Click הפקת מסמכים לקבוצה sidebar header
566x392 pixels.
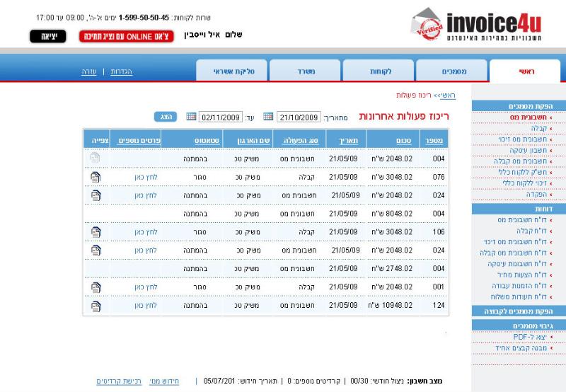pos(518,311)
